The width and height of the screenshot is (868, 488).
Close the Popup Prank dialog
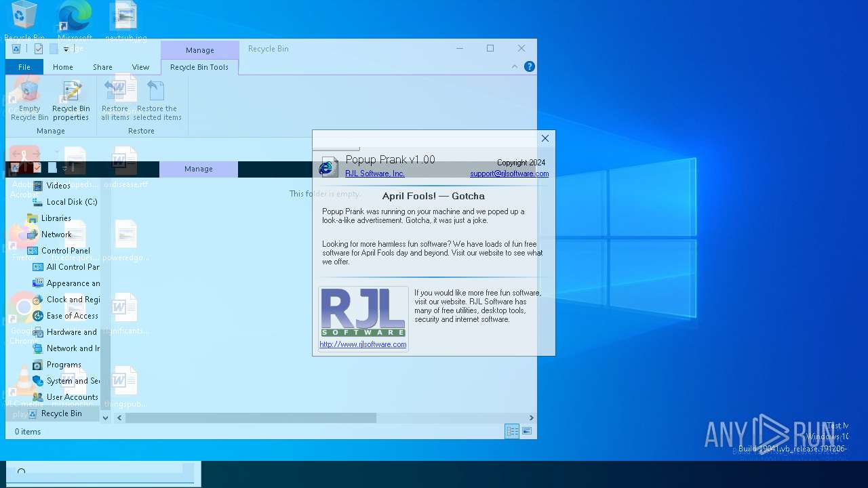click(545, 138)
